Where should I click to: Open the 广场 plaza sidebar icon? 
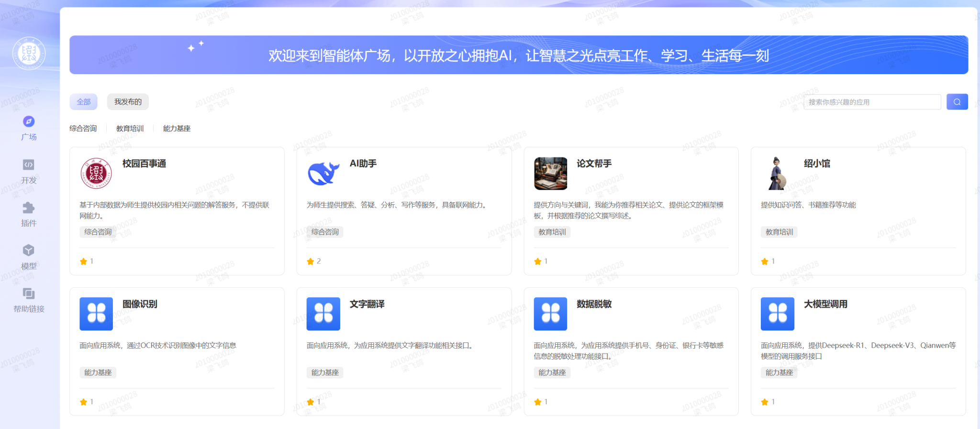pos(29,121)
